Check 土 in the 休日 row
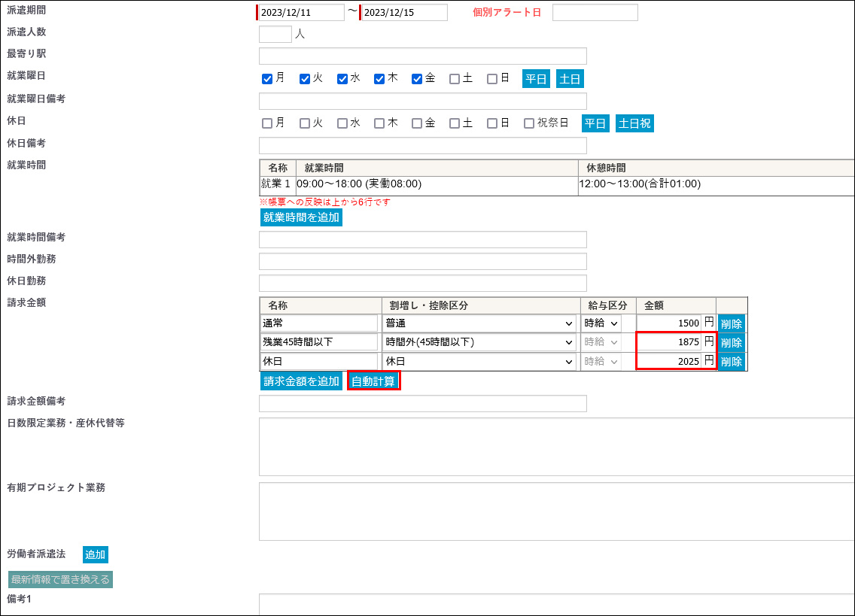The height and width of the screenshot is (616, 855). (x=455, y=123)
